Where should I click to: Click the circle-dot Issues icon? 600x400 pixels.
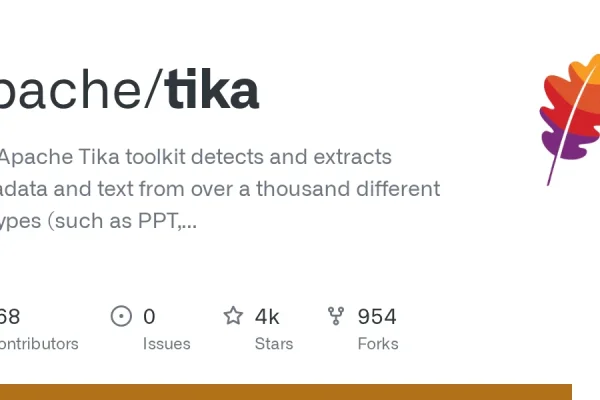(x=121, y=316)
